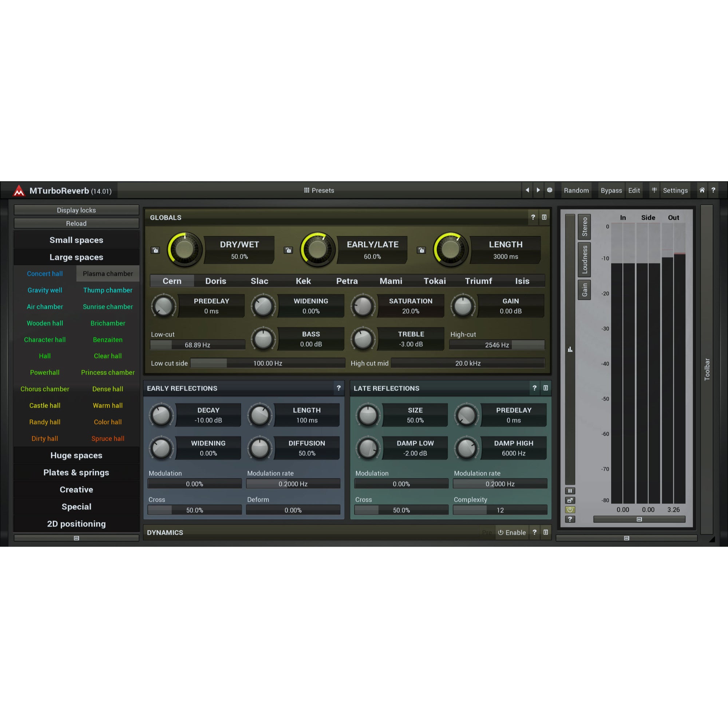Viewport: 728px width, 728px height.
Task: Open the Presets browser
Action: pos(319,190)
